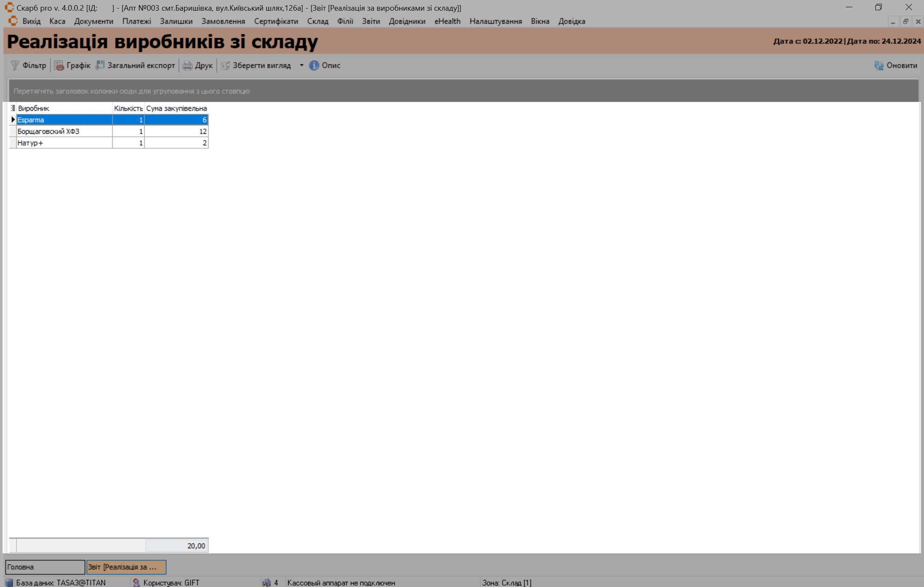Viewport: 924px width, 587px height.
Task: Open the Звіти menu
Action: coord(371,21)
